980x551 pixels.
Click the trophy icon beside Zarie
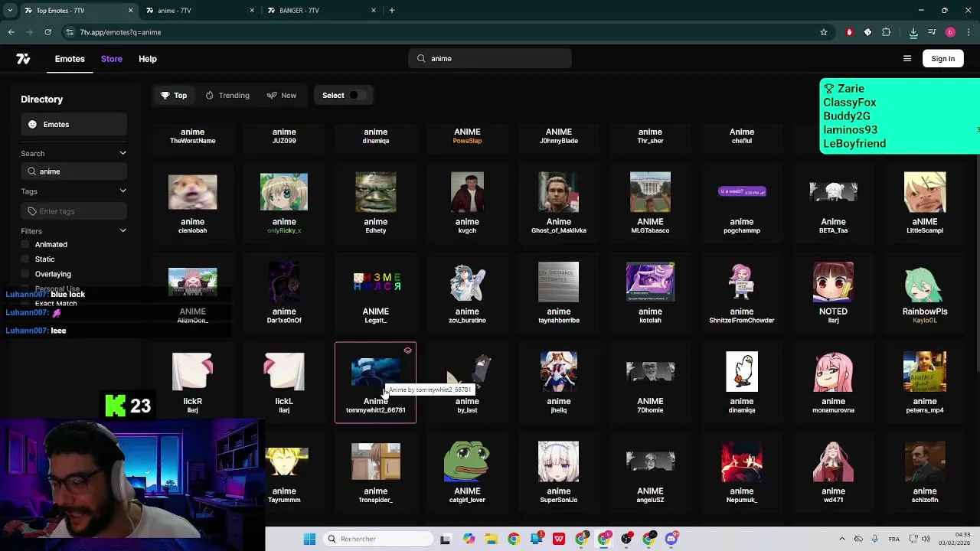pos(829,89)
